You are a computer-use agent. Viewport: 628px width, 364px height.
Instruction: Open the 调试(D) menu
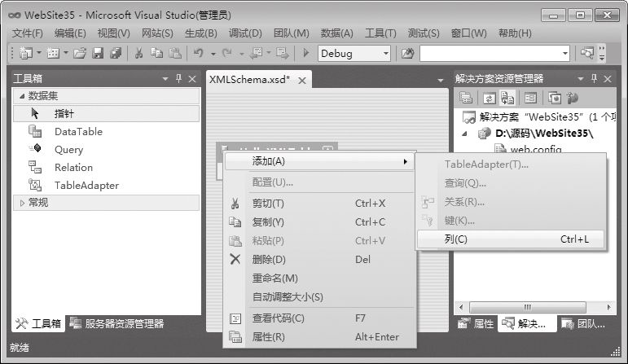click(245, 33)
